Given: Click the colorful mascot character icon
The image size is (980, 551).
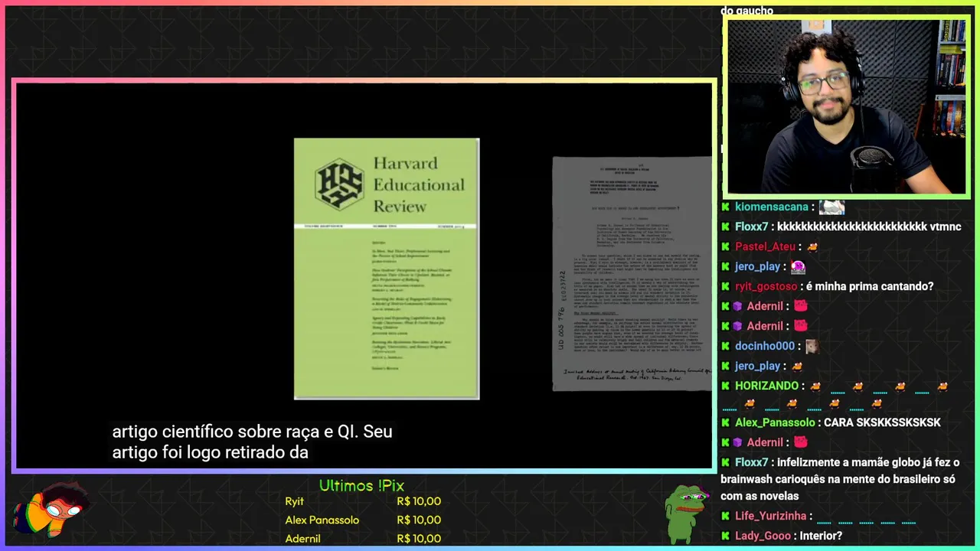Looking at the screenshot, I should click(52, 511).
